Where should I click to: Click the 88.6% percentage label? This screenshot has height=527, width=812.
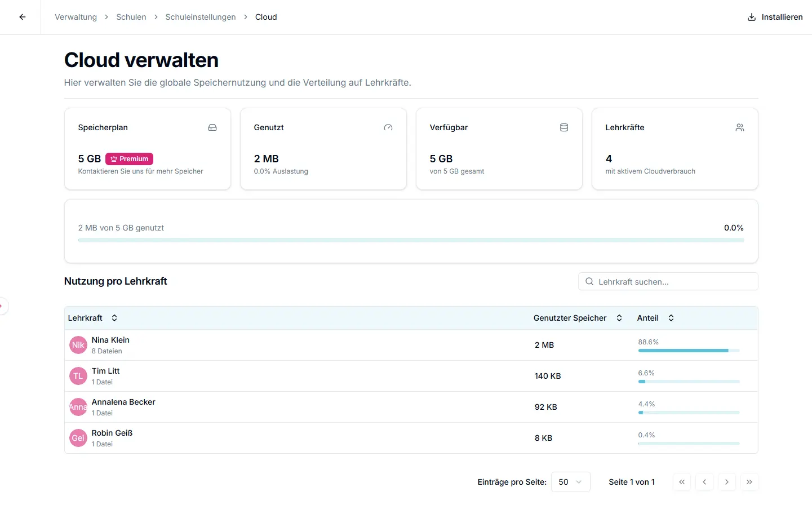coord(649,342)
